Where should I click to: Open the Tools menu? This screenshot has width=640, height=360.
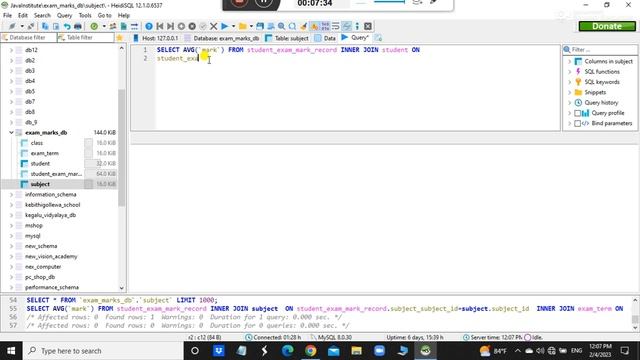85,16
